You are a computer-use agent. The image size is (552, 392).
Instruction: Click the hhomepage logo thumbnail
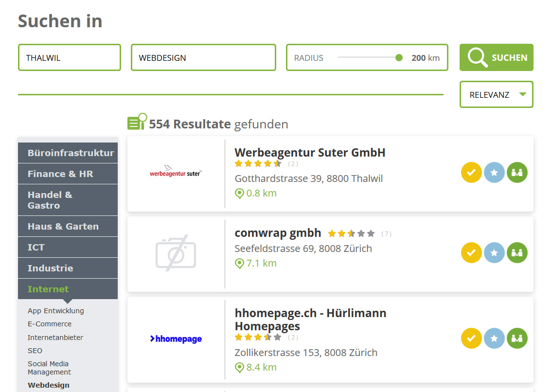pyautogui.click(x=176, y=339)
